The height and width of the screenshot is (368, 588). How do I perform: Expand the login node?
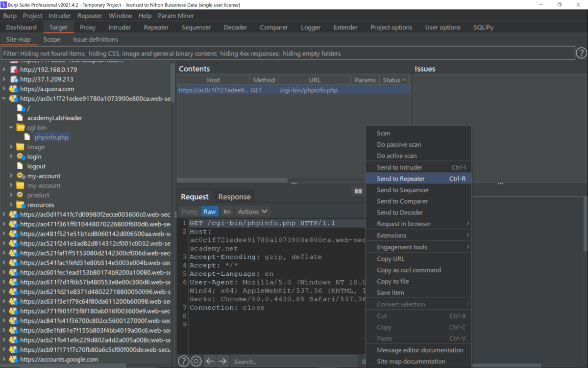11,157
